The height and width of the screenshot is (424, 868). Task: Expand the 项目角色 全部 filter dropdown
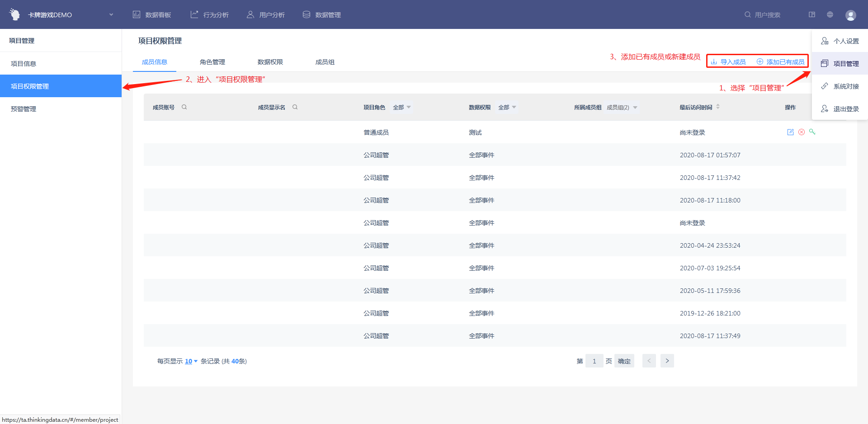402,107
